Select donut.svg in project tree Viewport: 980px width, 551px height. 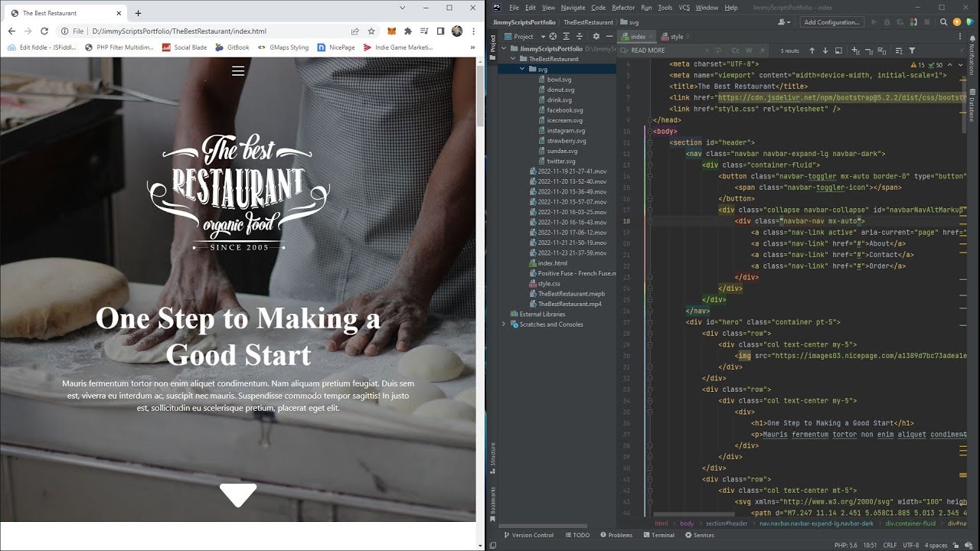[560, 90]
